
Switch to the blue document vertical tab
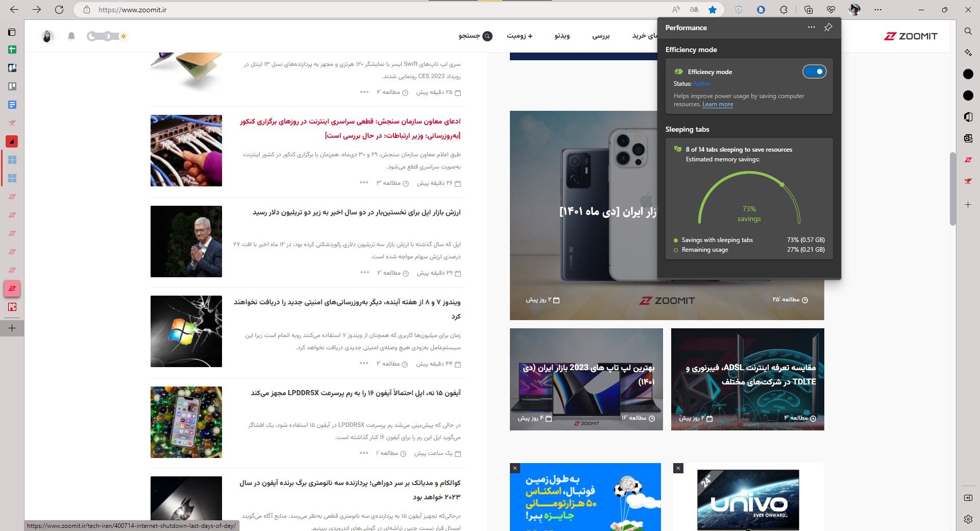pyautogui.click(x=12, y=105)
